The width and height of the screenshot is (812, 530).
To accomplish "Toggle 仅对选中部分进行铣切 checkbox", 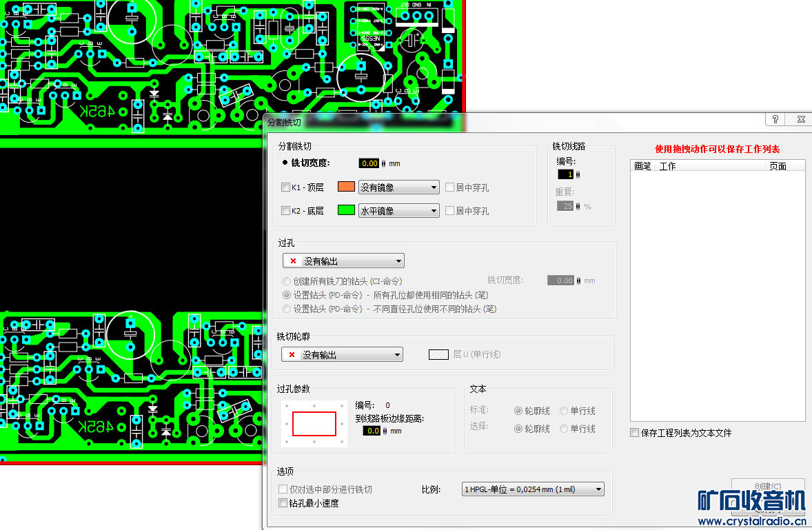I will pyautogui.click(x=283, y=489).
